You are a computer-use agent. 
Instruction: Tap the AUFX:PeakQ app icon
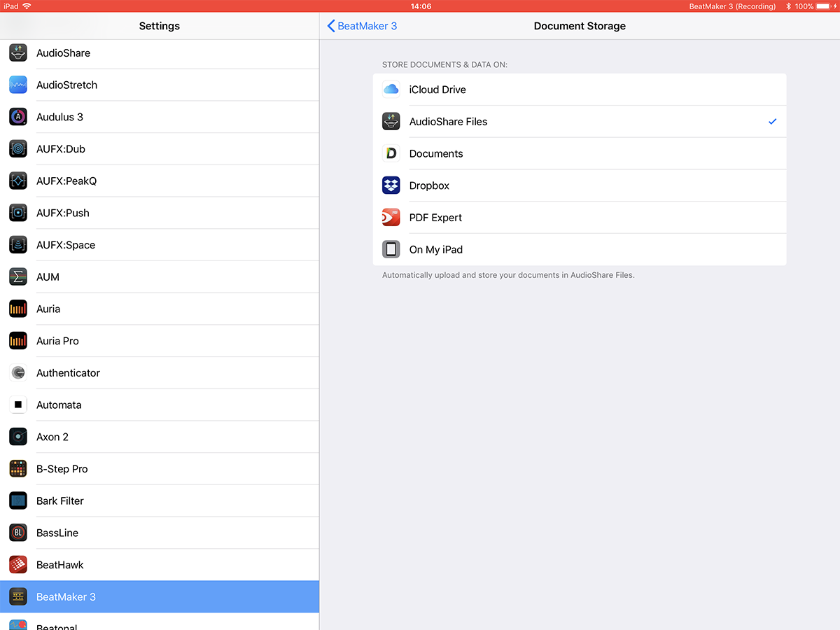18,181
